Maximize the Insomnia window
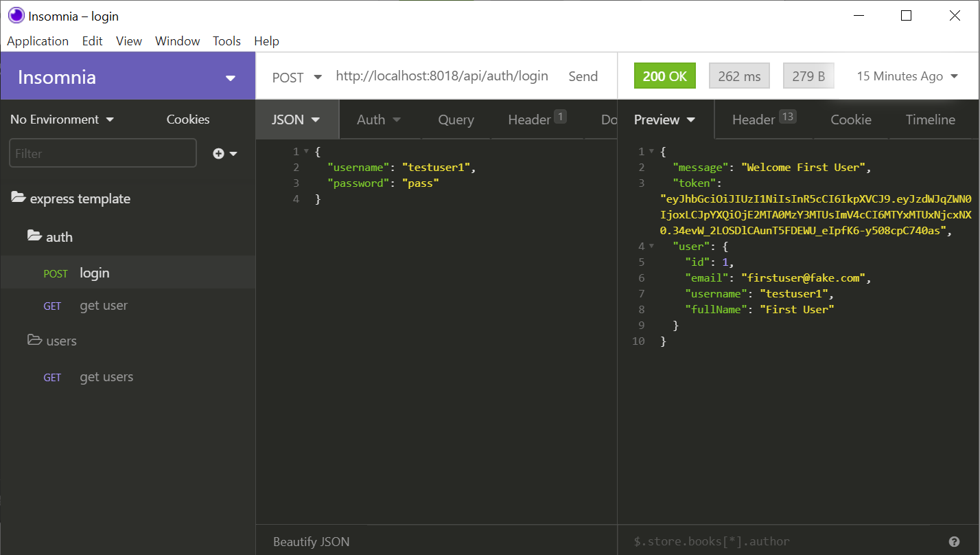980x555 pixels. pos(906,16)
